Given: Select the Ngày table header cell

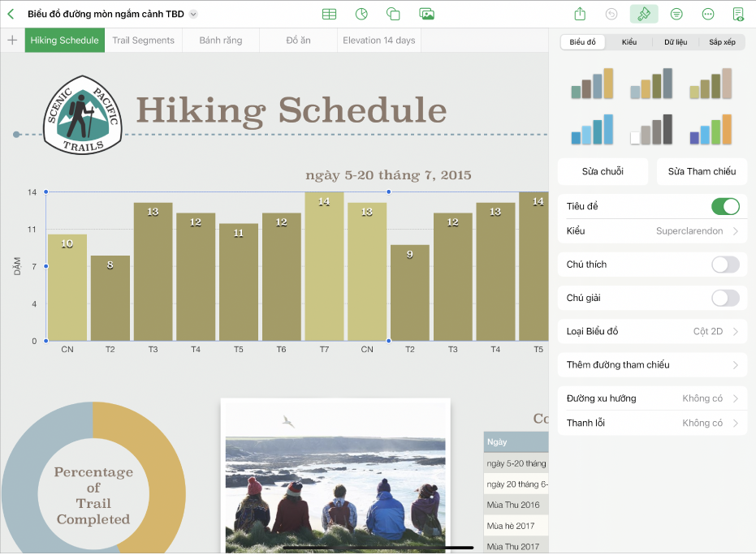Looking at the screenshot, I should tap(516, 441).
